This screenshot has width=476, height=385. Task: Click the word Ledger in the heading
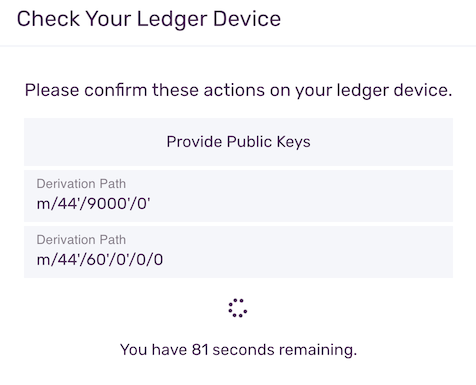coord(172,20)
